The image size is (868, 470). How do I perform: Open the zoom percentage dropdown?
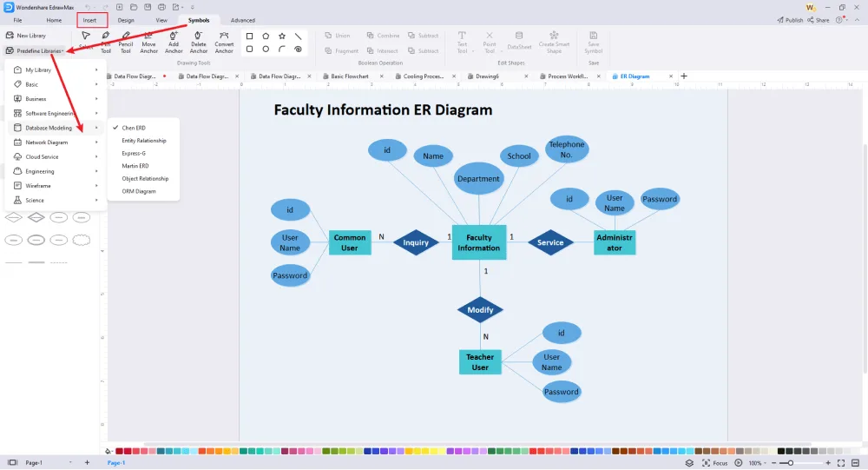(757, 463)
